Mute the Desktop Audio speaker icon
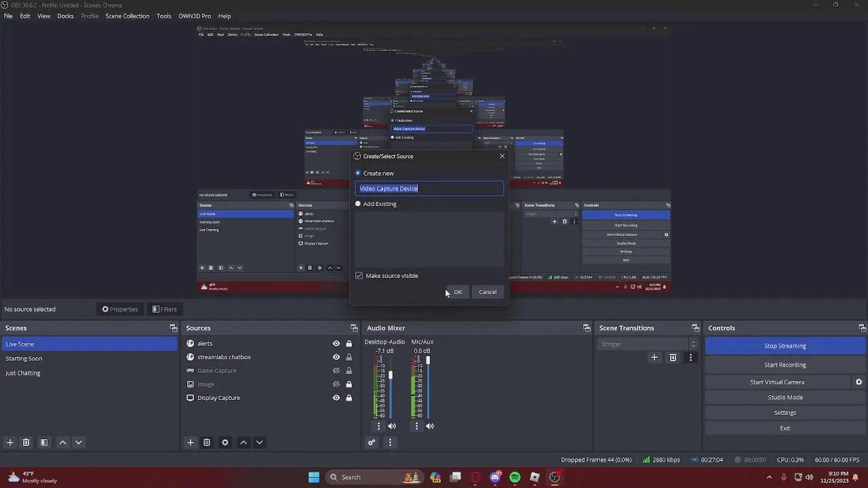 (392, 426)
